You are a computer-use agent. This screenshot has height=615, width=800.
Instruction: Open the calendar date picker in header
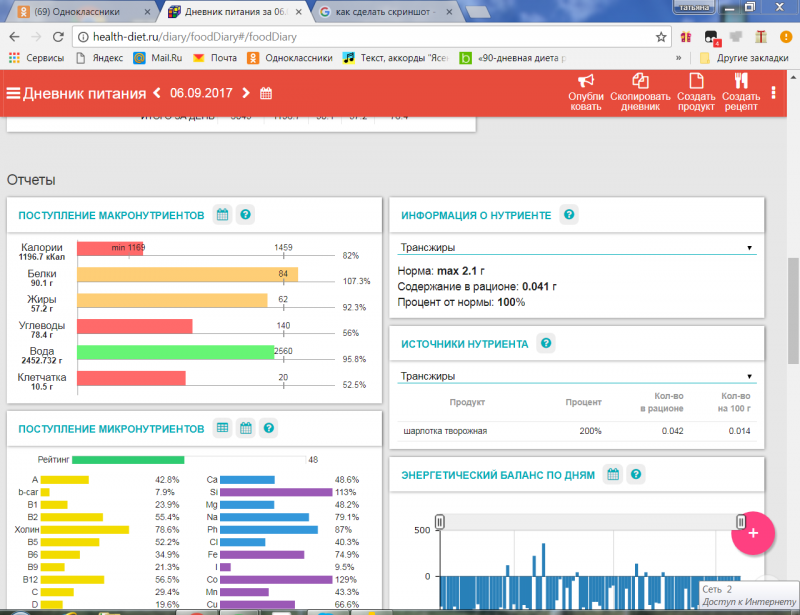266,93
